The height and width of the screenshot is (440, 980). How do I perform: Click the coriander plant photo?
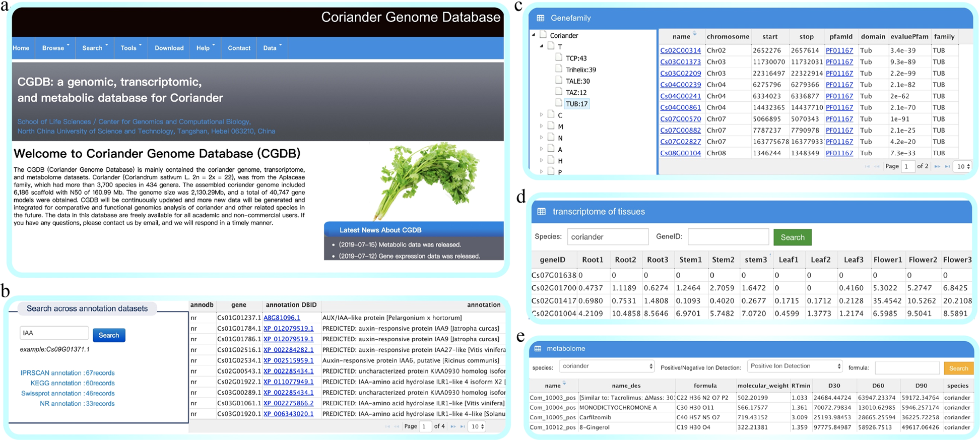tap(426, 180)
